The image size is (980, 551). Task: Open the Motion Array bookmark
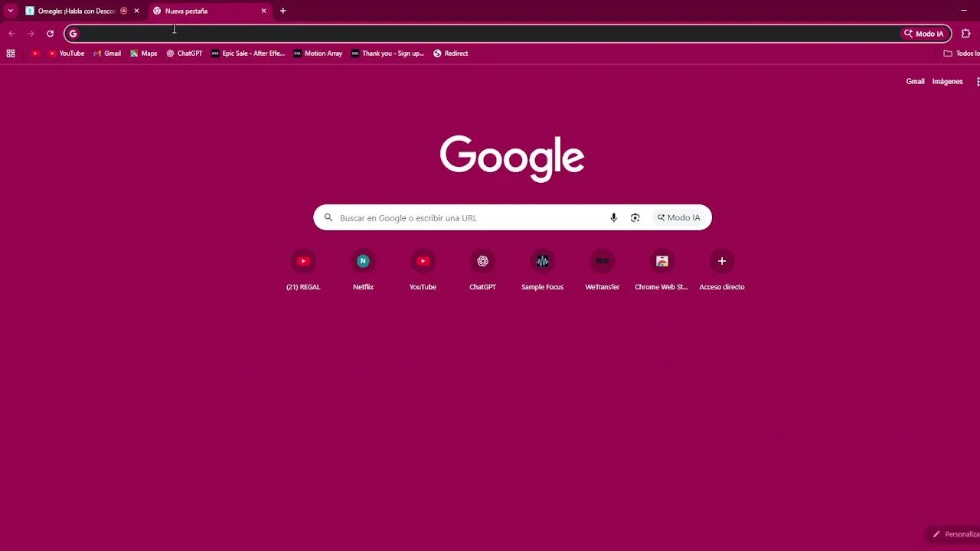(318, 54)
